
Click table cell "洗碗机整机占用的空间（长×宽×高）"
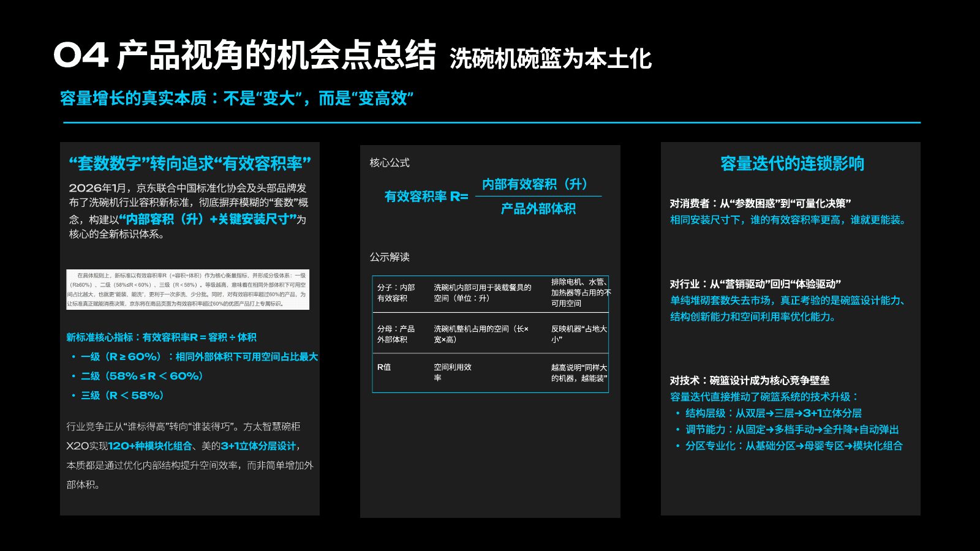[481, 334]
